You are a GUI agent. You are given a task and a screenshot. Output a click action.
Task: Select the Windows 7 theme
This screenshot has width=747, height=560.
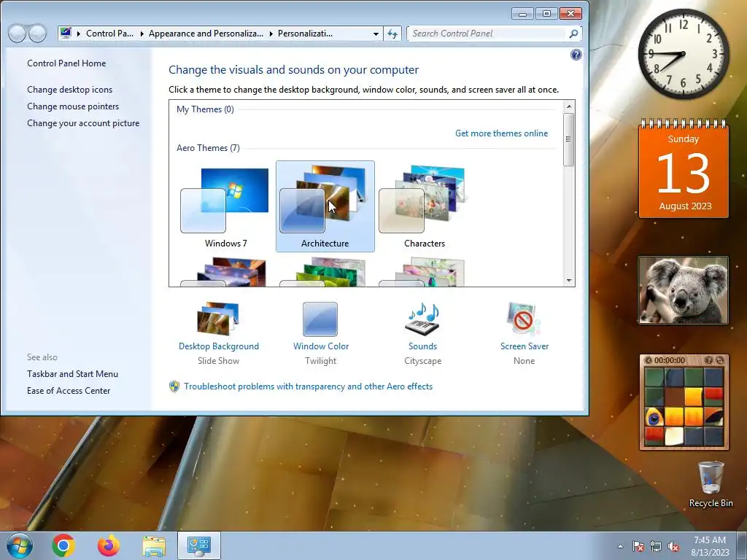click(x=225, y=207)
